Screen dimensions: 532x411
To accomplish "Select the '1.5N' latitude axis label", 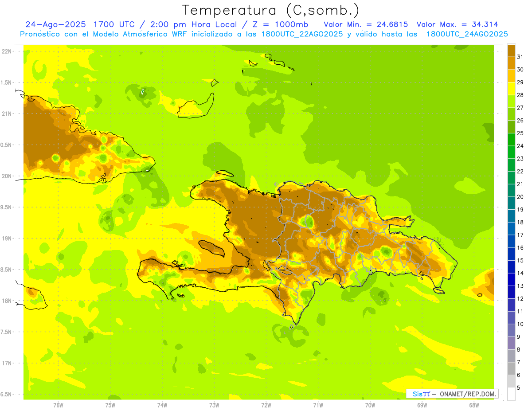I will (6, 82).
